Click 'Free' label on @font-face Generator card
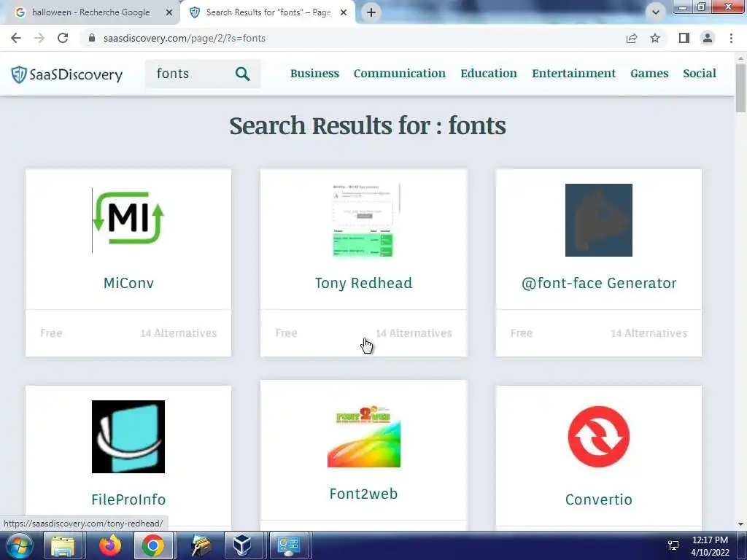This screenshot has width=747, height=560. coord(522,333)
